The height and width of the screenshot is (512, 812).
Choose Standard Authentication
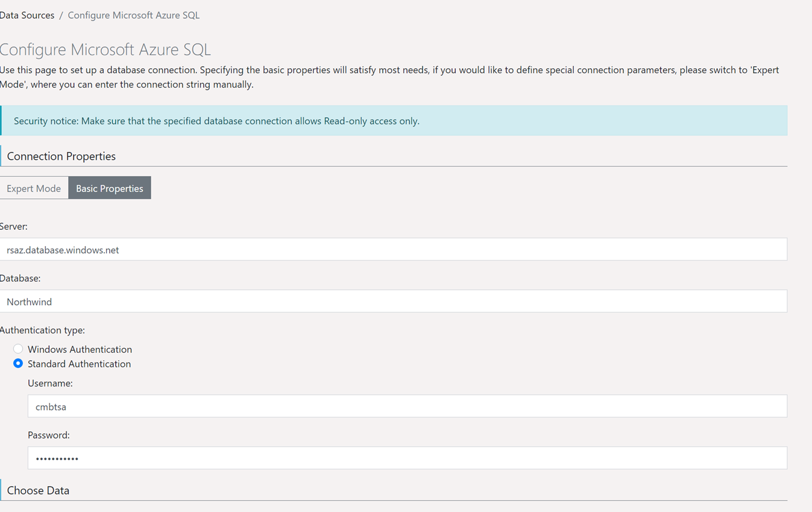18,363
